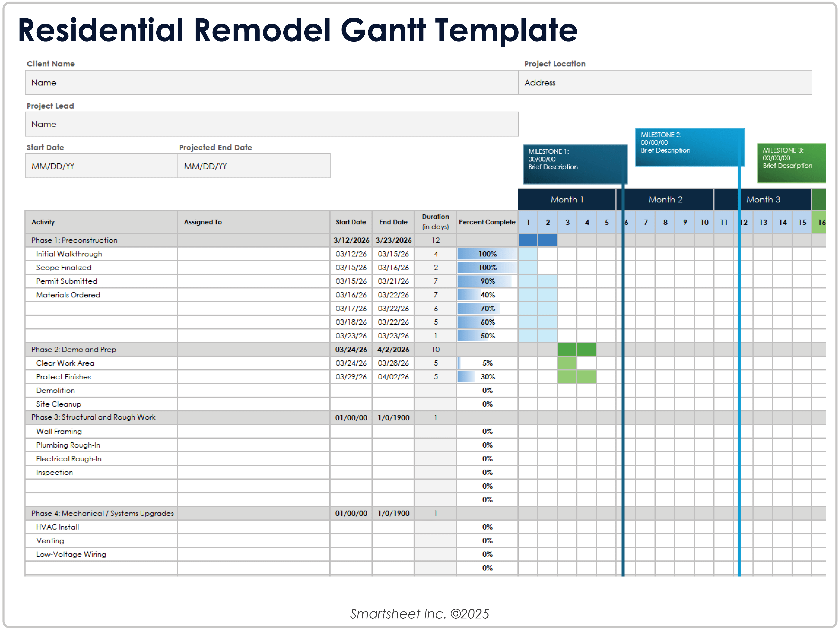The image size is (840, 630).
Task: Click the Phase 1 duration value 12
Action: coord(435,240)
